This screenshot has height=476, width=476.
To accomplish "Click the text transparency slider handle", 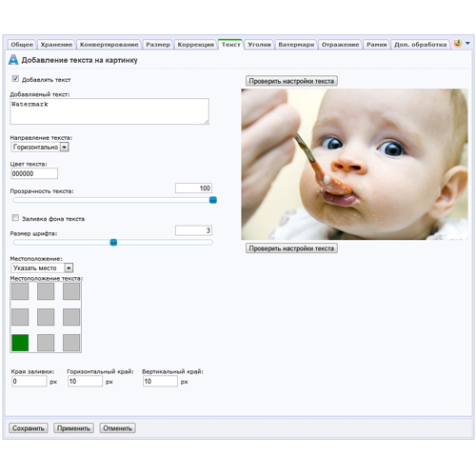I will pos(213,200).
